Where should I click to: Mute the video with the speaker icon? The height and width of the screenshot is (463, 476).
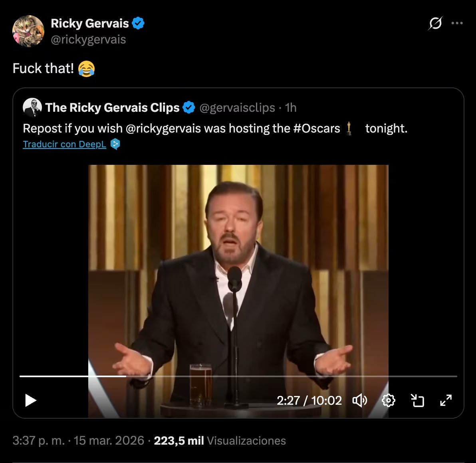pyautogui.click(x=359, y=400)
